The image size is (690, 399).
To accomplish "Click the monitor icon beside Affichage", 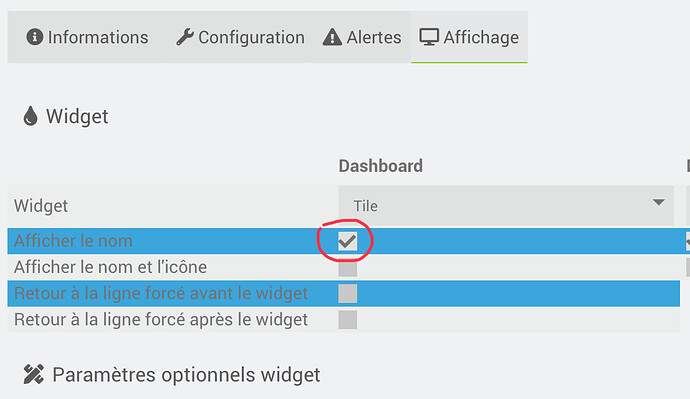I will [429, 37].
